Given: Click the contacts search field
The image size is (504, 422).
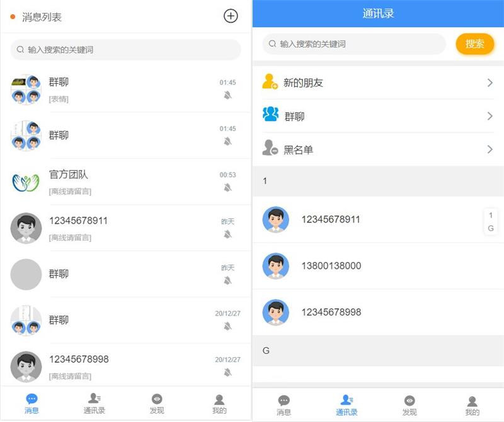Looking at the screenshot, I should 354,43.
